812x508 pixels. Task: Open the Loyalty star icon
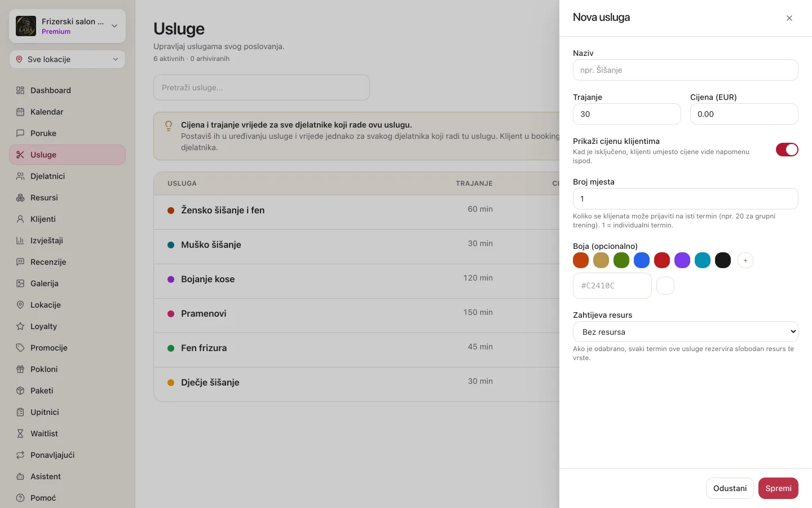pos(20,326)
